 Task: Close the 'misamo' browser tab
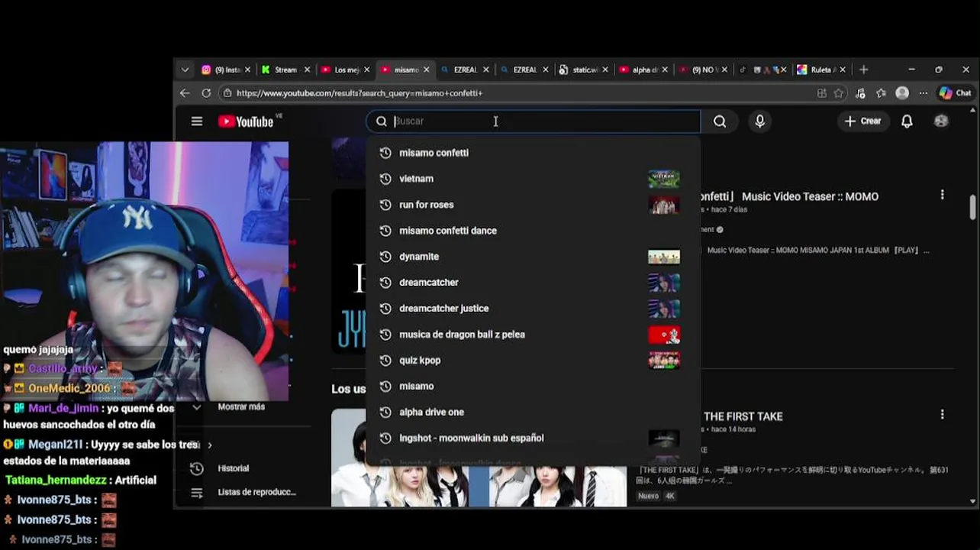tap(426, 70)
